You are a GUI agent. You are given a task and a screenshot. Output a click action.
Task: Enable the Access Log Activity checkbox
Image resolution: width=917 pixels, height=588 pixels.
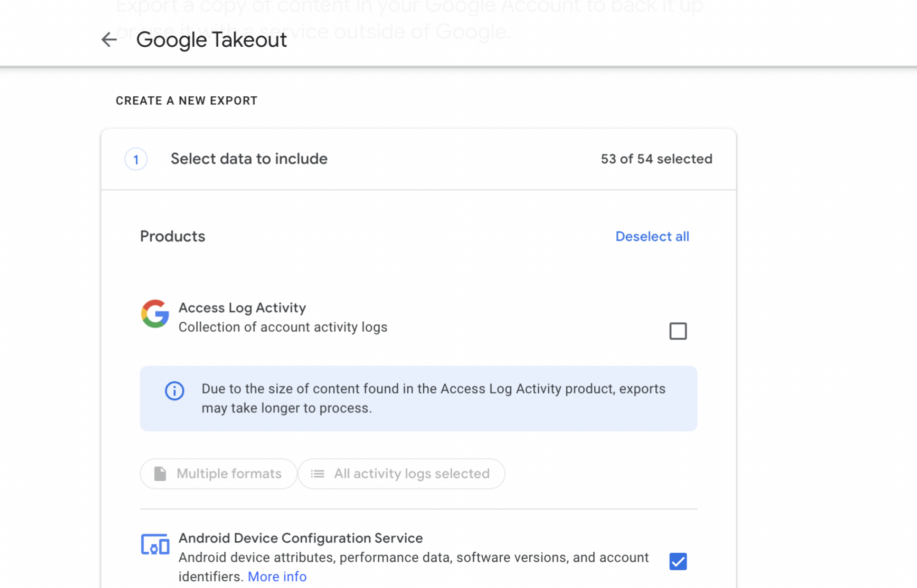678,331
